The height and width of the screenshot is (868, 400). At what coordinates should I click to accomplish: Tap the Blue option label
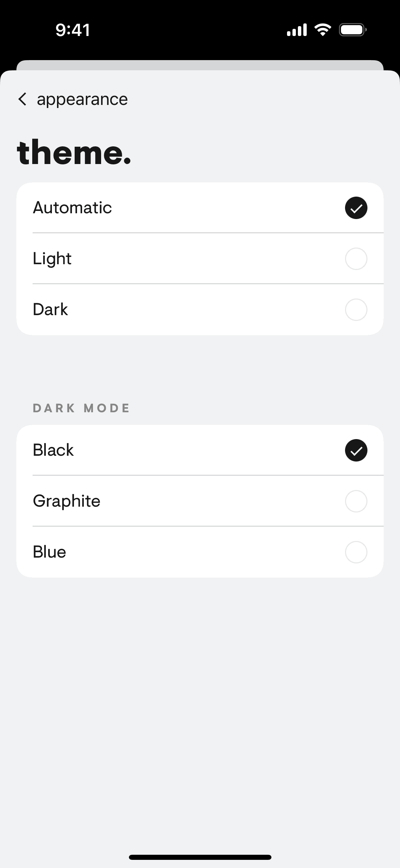point(50,552)
